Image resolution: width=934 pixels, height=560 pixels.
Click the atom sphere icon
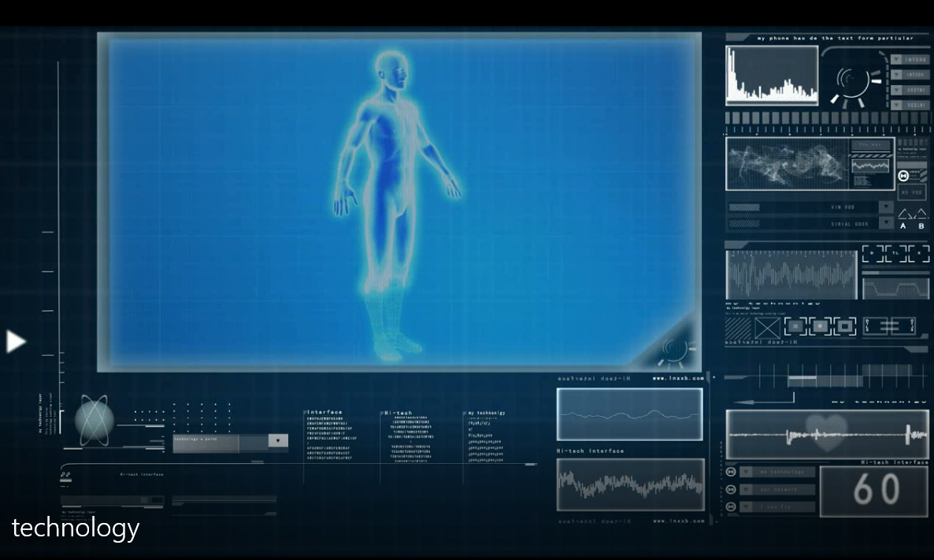click(x=95, y=420)
